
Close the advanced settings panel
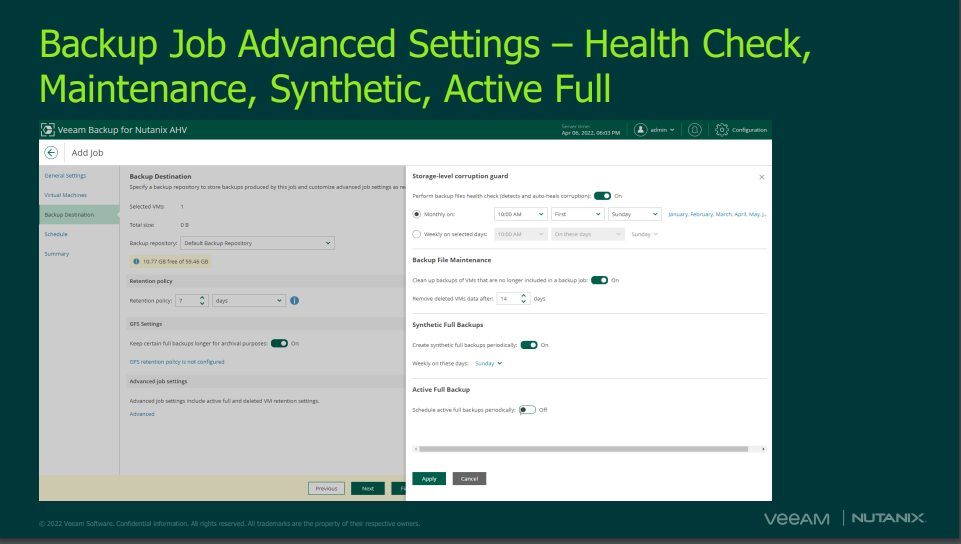click(x=762, y=177)
